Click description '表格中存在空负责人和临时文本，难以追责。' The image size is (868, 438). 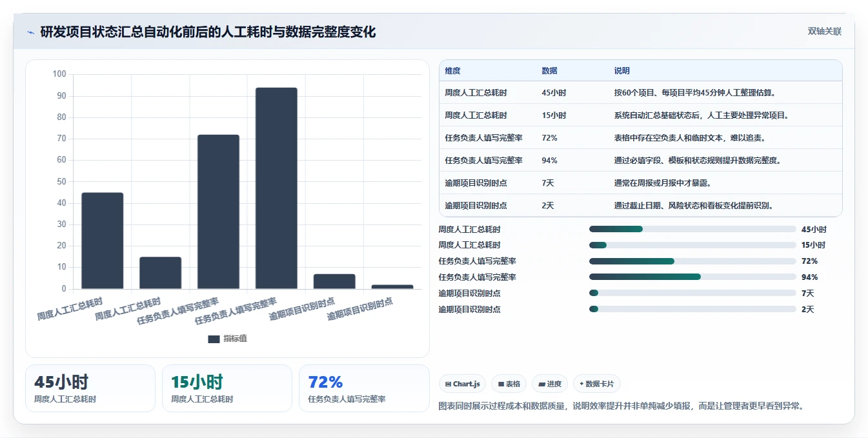pyautogui.click(x=691, y=138)
